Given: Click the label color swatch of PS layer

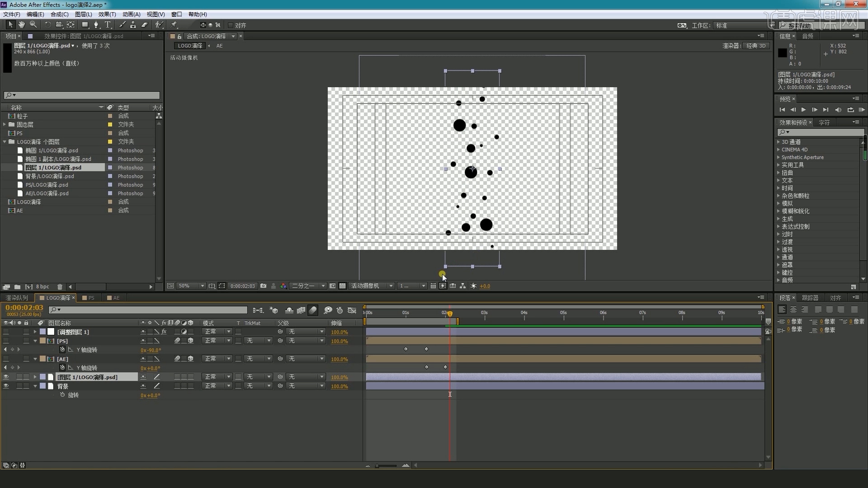Looking at the screenshot, I should 42,341.
